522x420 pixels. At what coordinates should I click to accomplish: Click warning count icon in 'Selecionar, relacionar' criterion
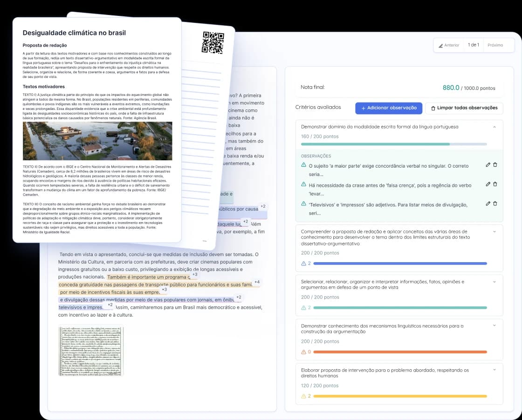coord(303,308)
